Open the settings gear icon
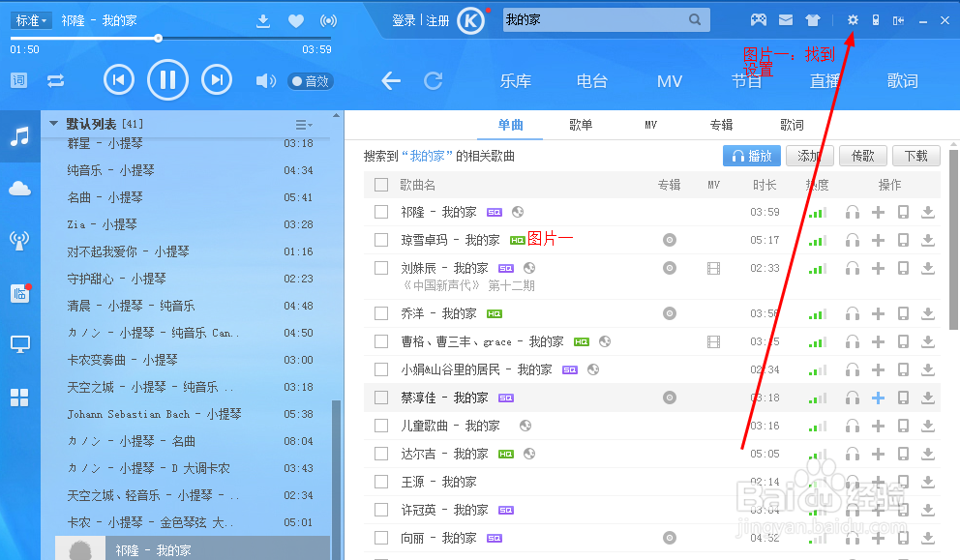 coord(853,20)
